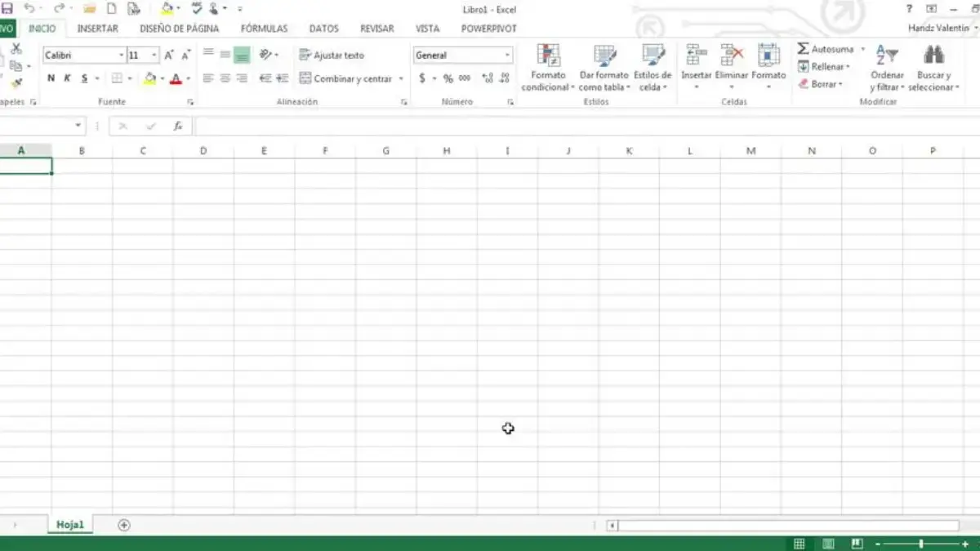Open text orientation options
Viewport: 980px width, 551px height.
pyautogui.click(x=269, y=55)
